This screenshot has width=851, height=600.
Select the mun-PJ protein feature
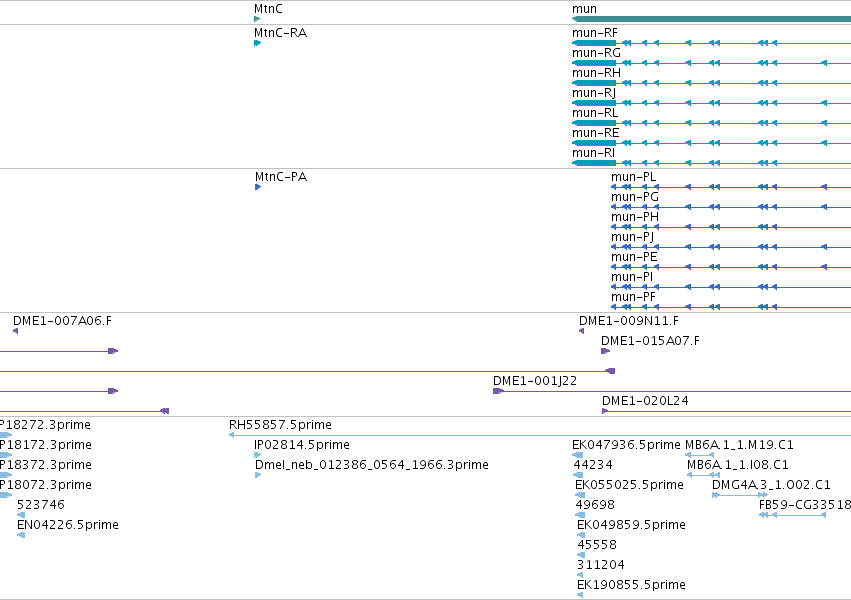731,247
